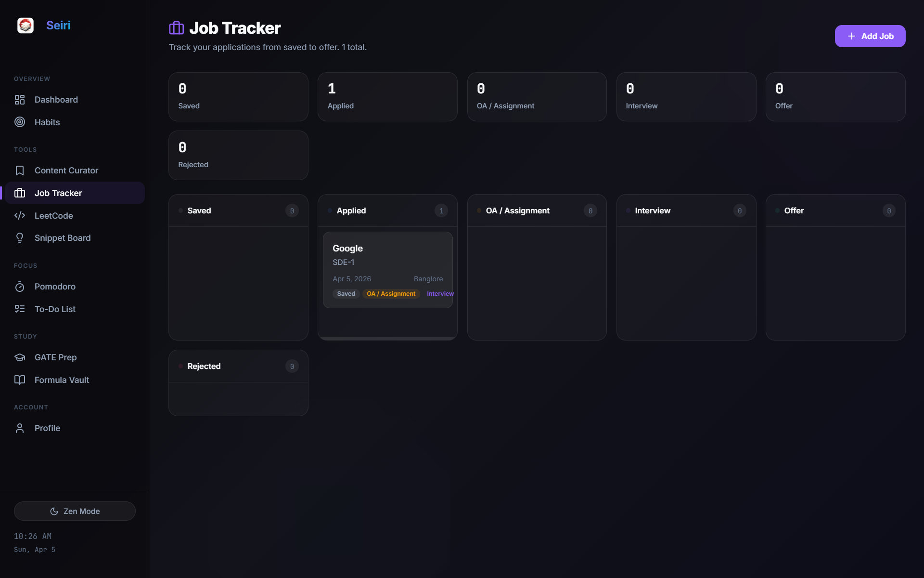
Task: Click the To-Do List checklist icon
Action: pos(20,309)
